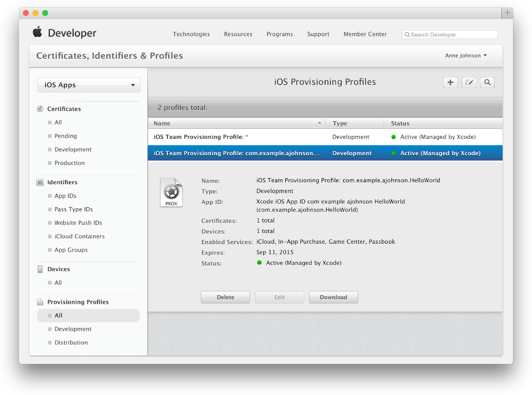532x395 pixels.
Task: Select App IDs under Identifiers
Action: click(66, 196)
